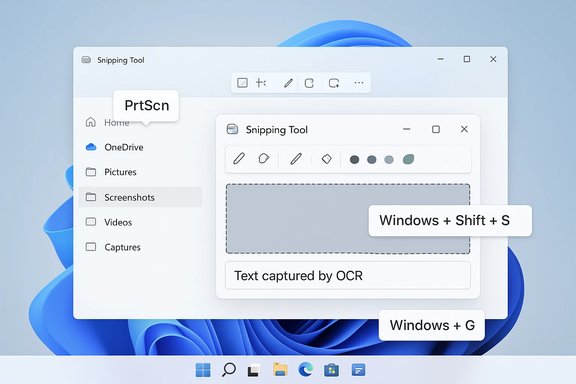Click the 'Text captured by OCR' field
This screenshot has width=576, height=384.
pos(348,276)
